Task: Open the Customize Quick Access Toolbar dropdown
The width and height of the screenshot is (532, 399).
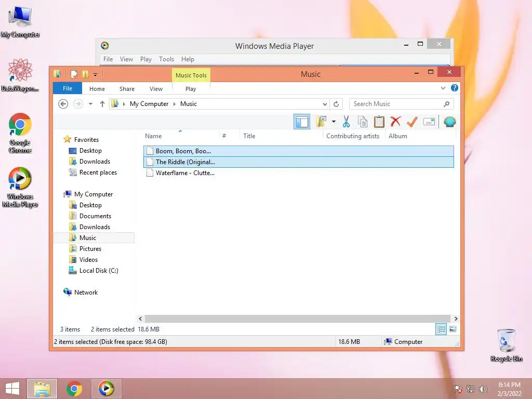Action: tap(96, 74)
